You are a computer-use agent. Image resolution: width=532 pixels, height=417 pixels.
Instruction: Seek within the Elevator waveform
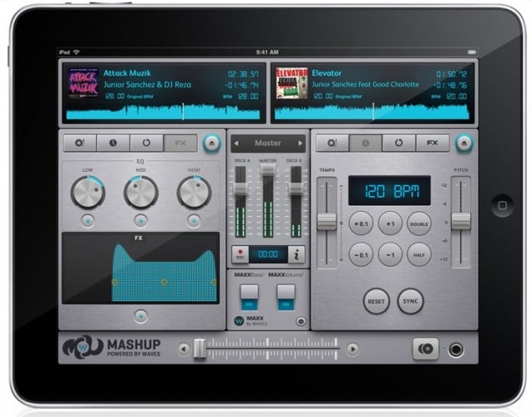(x=372, y=112)
